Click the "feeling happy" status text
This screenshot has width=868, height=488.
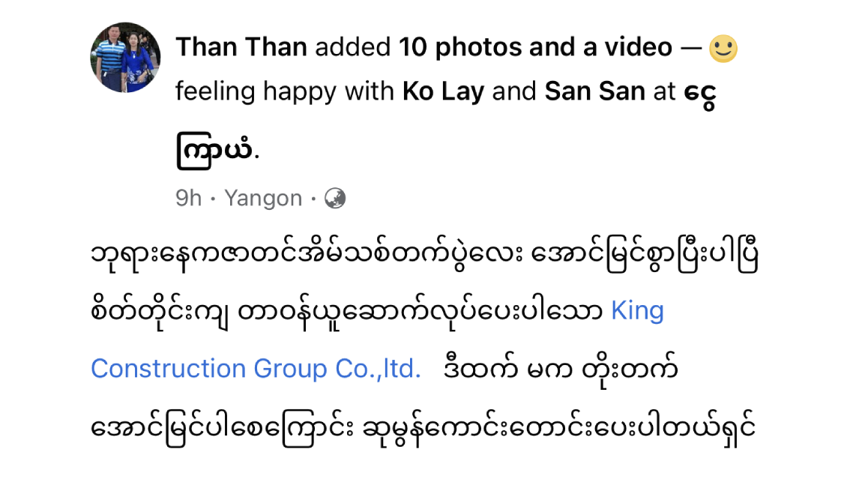point(256,91)
